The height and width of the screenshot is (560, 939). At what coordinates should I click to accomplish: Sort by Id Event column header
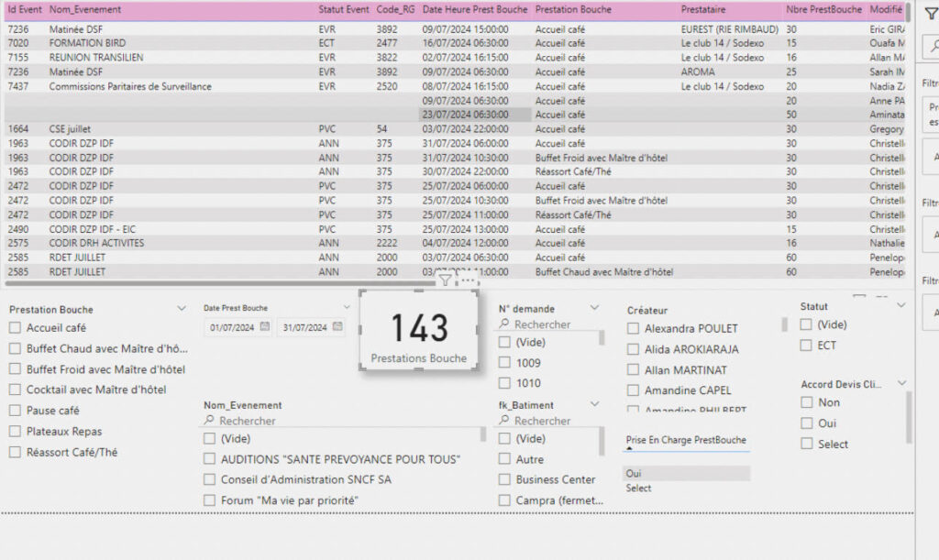point(25,9)
